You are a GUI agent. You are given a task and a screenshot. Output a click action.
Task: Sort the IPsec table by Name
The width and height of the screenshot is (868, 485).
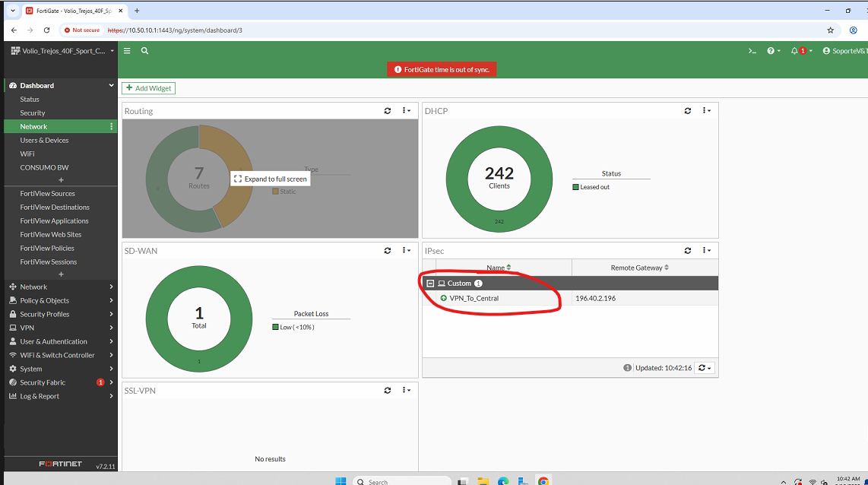[498, 268]
